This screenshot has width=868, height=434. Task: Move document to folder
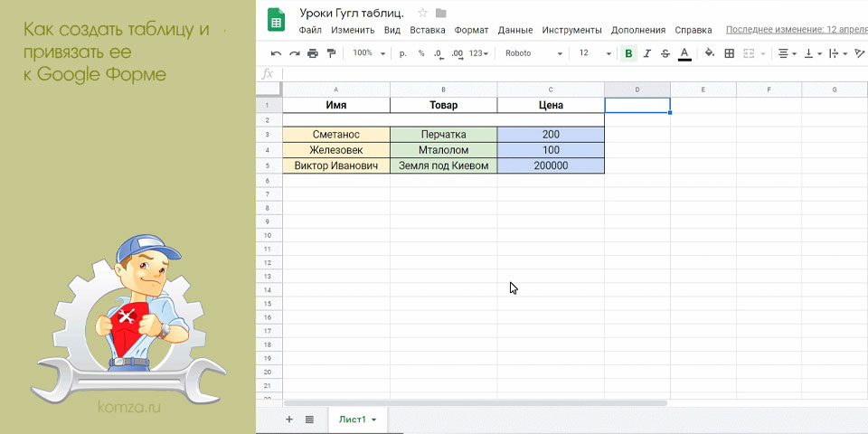[x=440, y=13]
